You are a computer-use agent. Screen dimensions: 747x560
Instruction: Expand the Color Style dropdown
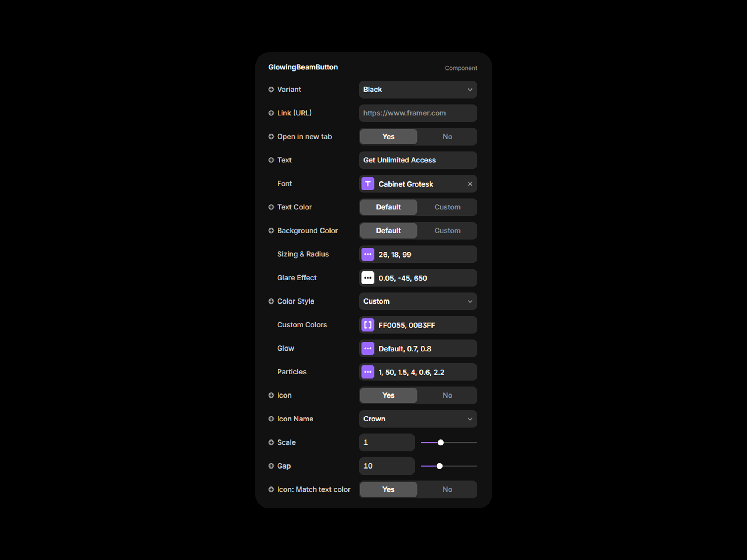pyautogui.click(x=418, y=301)
